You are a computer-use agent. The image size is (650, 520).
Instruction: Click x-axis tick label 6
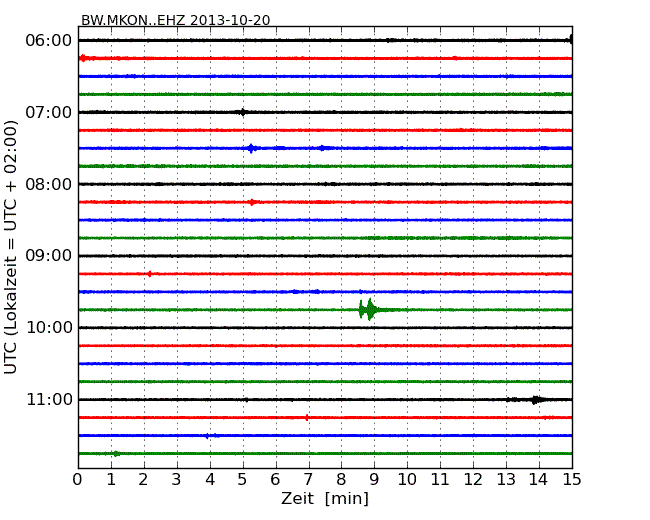(x=275, y=480)
